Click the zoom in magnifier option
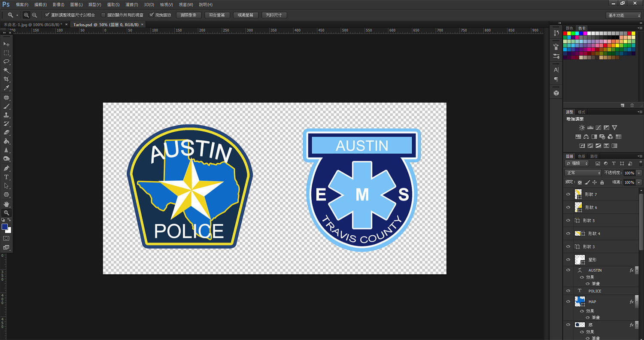Screen dimensions: 644x340 (27, 15)
